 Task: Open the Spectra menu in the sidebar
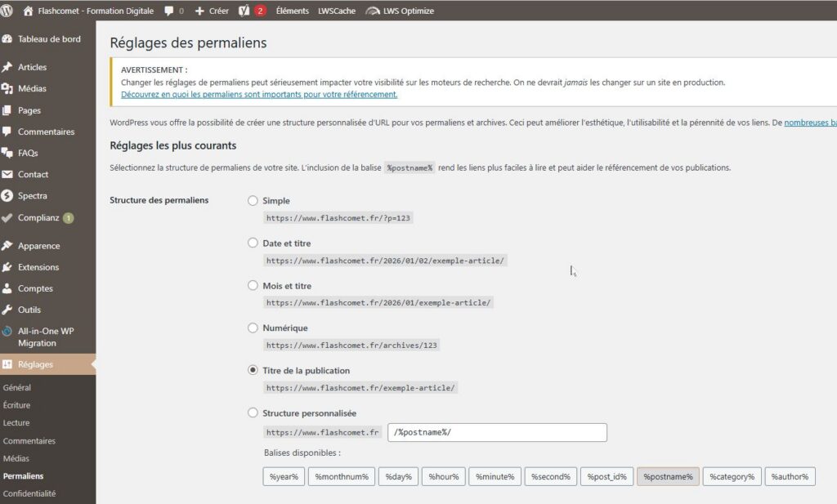click(x=33, y=195)
